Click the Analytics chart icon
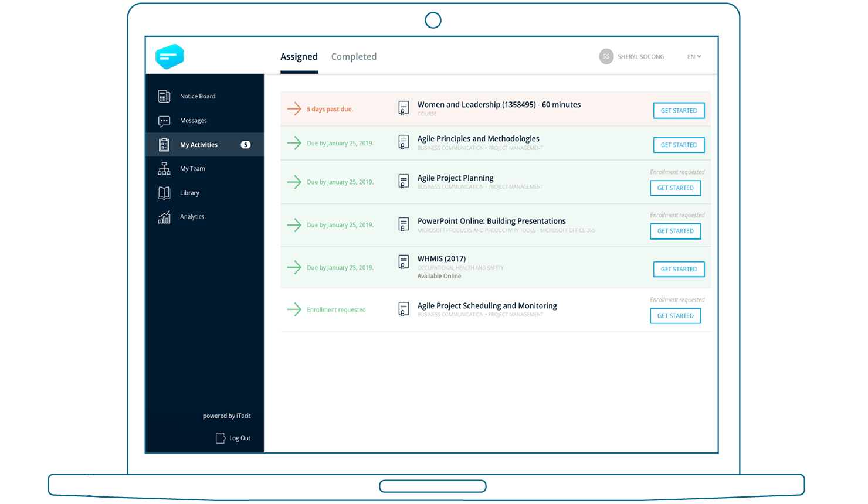 164,217
